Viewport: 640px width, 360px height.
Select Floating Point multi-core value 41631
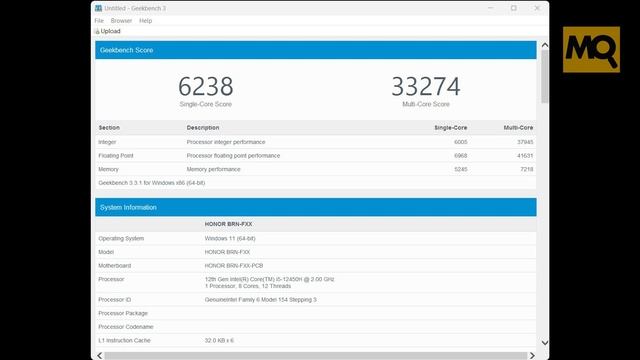[525, 156]
